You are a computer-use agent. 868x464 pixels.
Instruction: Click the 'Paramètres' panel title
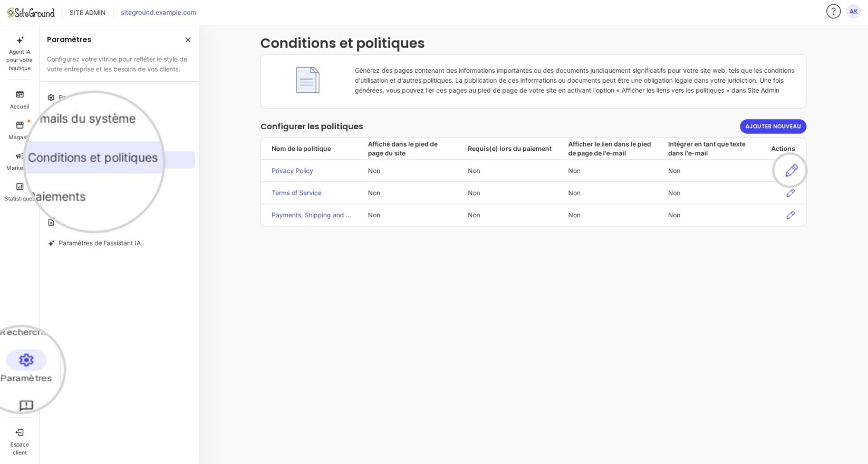[x=69, y=40]
